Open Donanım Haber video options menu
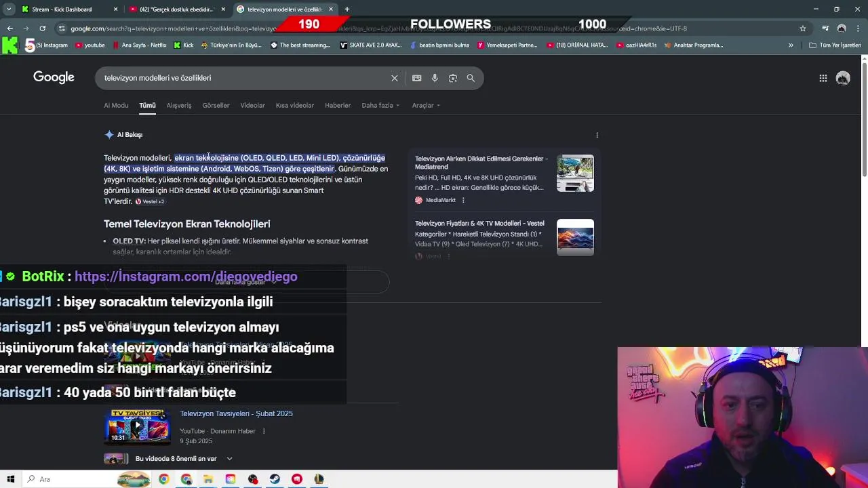Image resolution: width=868 pixels, height=488 pixels. coord(264,431)
